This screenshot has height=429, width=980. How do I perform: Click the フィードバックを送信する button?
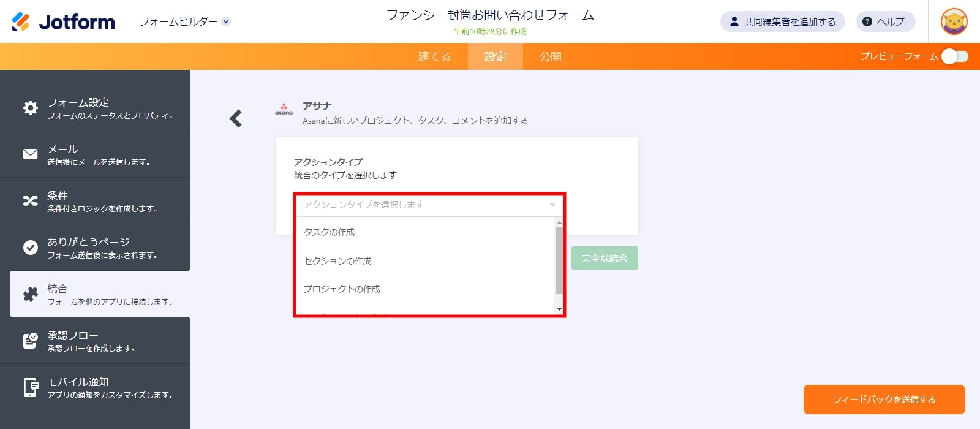pyautogui.click(x=884, y=400)
